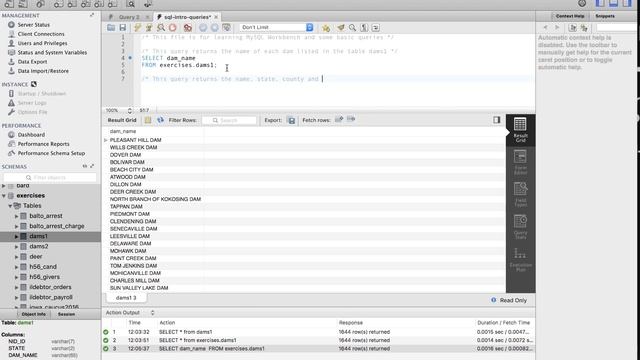Image resolution: width=640 pixels, height=360 pixels.
Task: Expand the balto_arrest_charge table
Action: 16,226
